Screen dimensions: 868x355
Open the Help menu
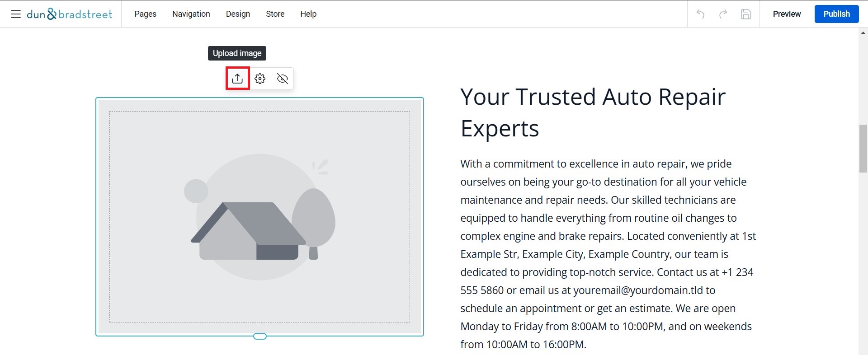(x=308, y=14)
